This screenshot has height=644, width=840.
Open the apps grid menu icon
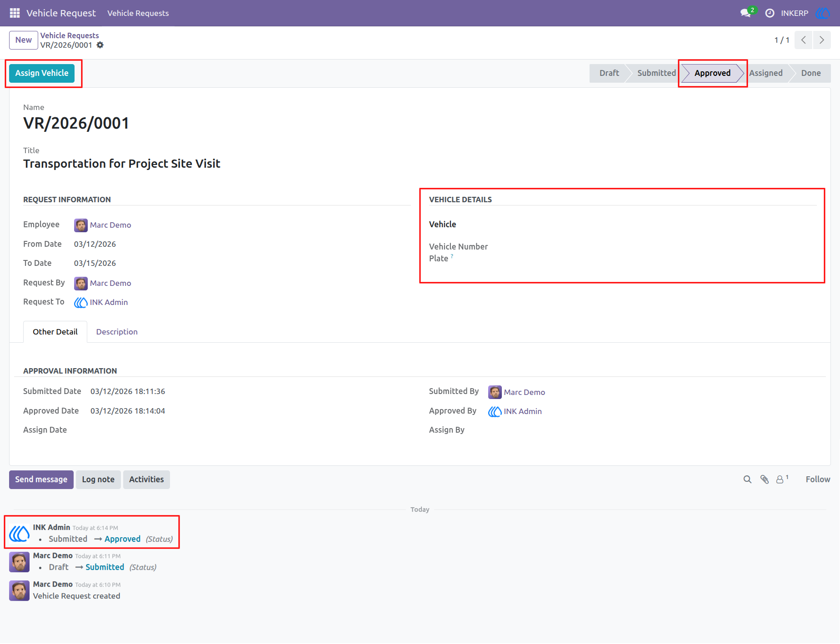pos(15,13)
